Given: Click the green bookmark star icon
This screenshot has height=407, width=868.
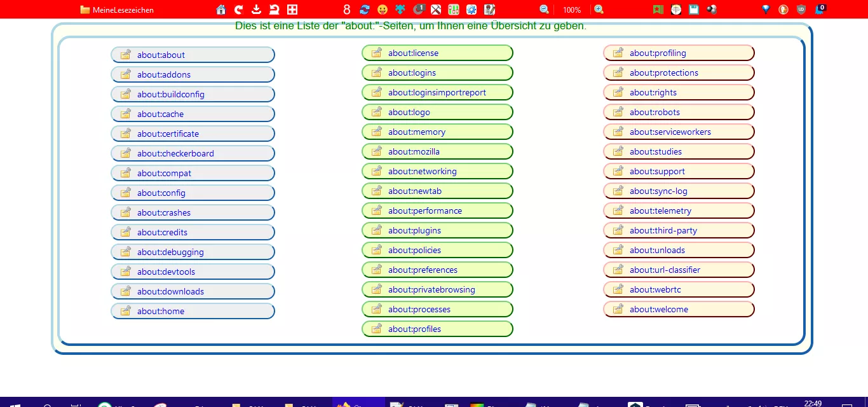Looking at the screenshot, I should (x=658, y=10).
